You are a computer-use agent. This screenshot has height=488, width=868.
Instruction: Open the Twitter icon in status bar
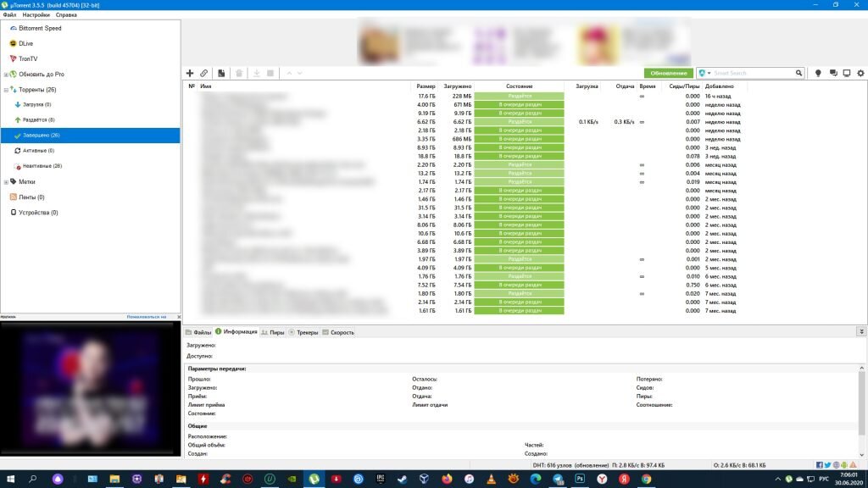[827, 465]
